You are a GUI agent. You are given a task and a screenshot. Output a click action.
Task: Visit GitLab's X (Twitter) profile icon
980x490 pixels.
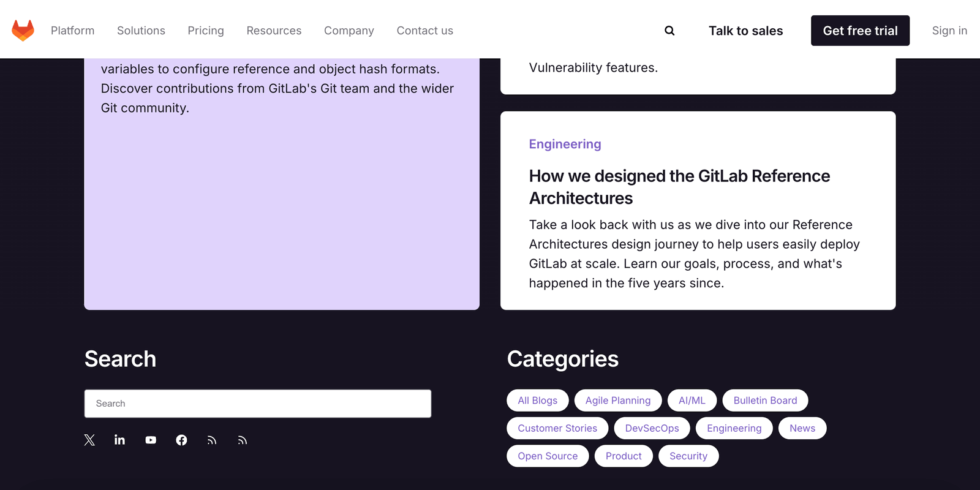pyautogui.click(x=89, y=440)
